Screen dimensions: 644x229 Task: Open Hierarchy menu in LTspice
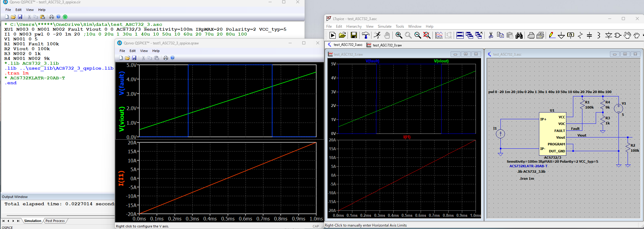click(x=354, y=26)
